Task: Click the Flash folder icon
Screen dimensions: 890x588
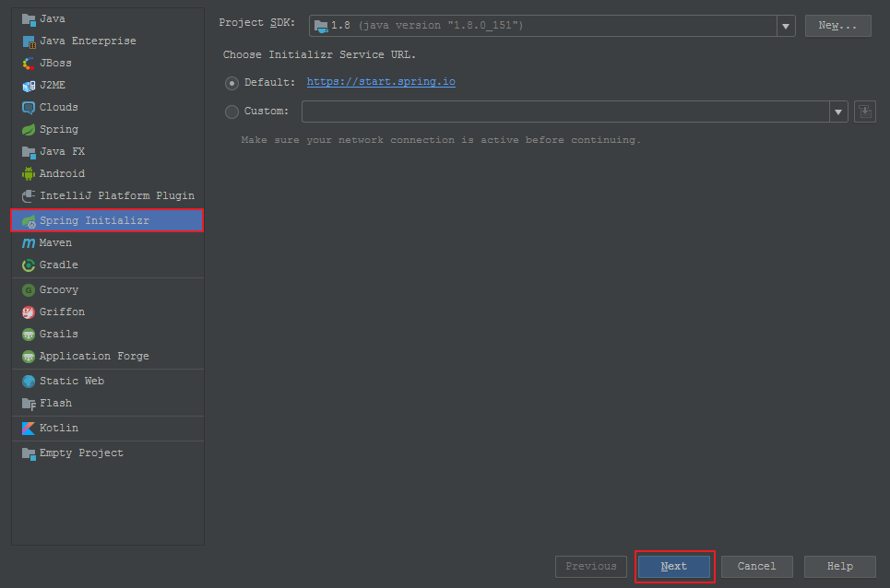Action: 29,404
